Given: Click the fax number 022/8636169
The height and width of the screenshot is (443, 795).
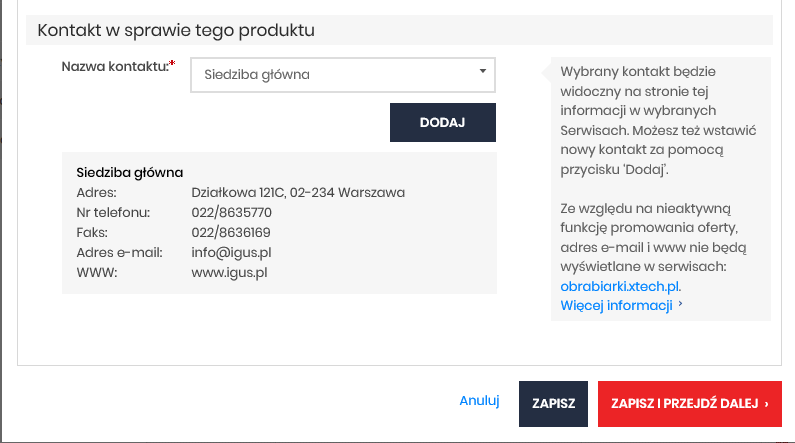Looking at the screenshot, I should point(231,232).
